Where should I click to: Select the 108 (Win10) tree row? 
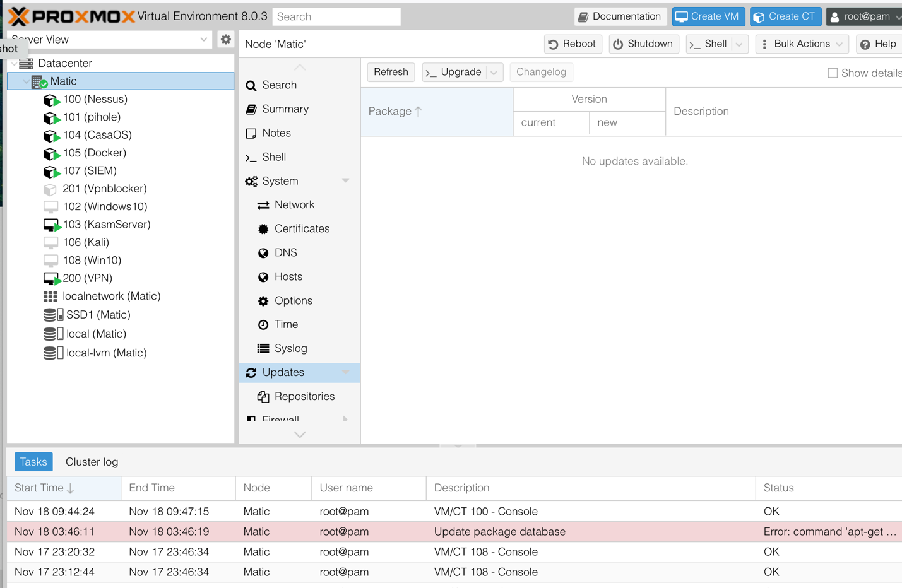click(121, 261)
